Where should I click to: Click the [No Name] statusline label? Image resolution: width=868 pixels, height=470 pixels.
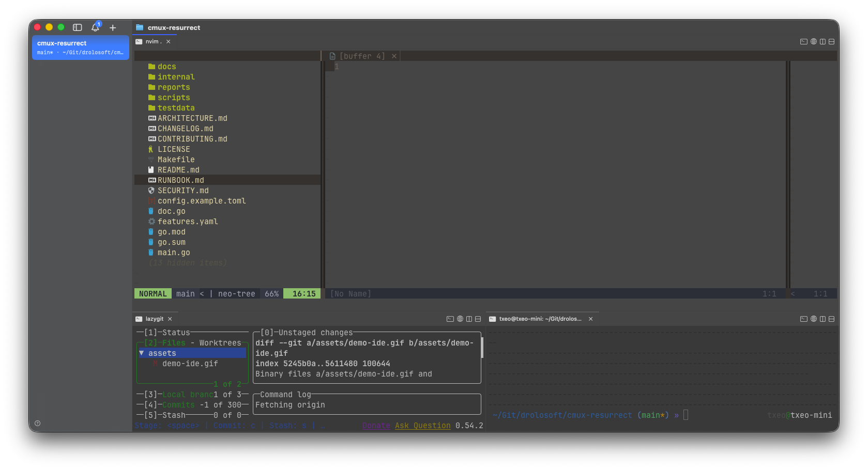(x=351, y=294)
